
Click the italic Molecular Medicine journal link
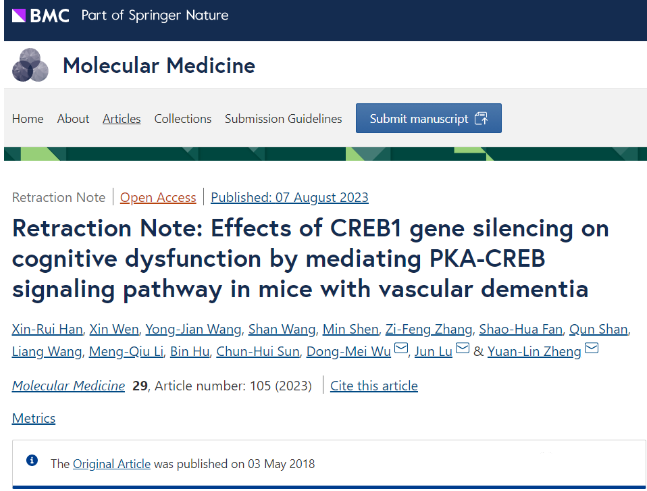pyautogui.click(x=68, y=386)
